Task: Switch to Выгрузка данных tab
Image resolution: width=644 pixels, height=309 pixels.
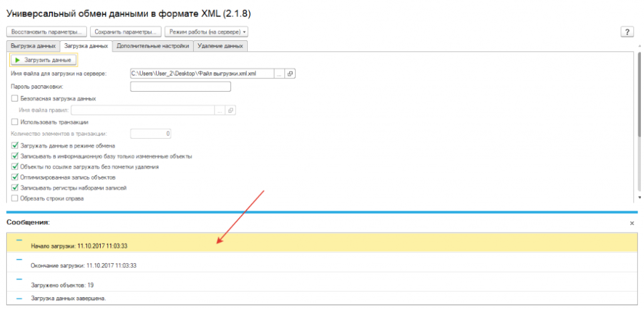Action: click(x=34, y=46)
